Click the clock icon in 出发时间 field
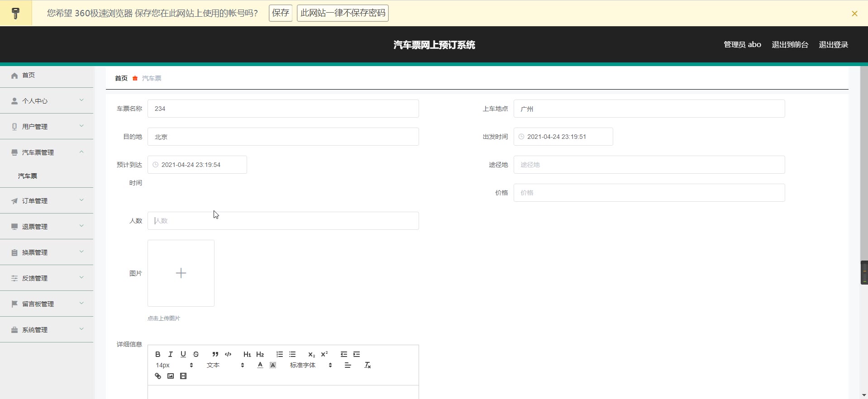868x399 pixels. (521, 137)
